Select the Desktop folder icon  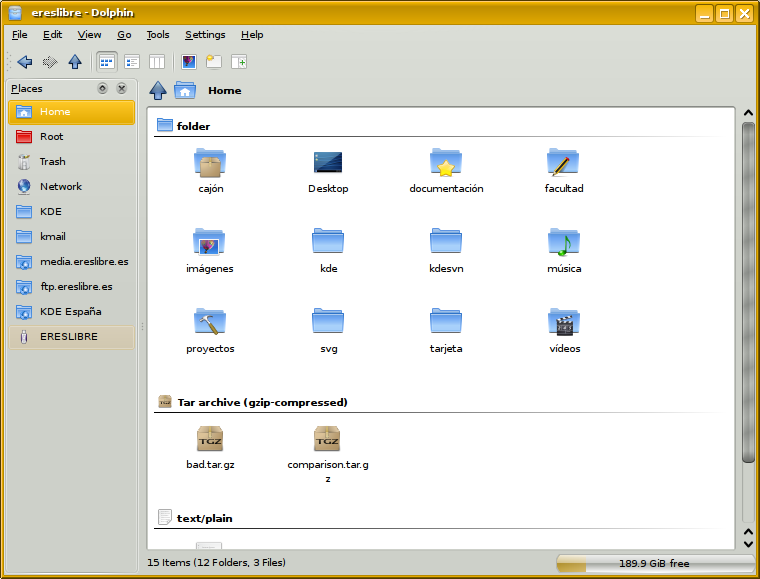(328, 163)
